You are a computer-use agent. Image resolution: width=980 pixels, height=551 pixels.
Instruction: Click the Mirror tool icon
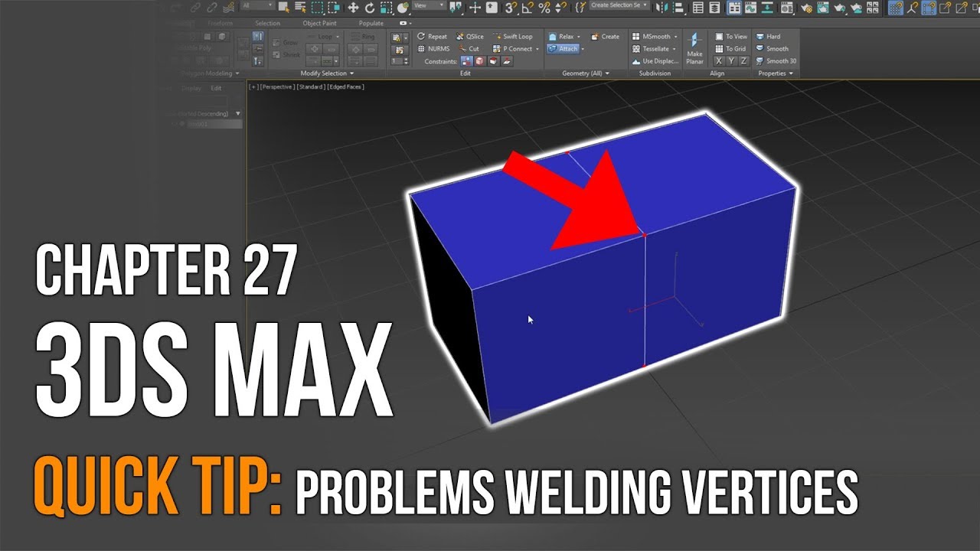(x=661, y=7)
